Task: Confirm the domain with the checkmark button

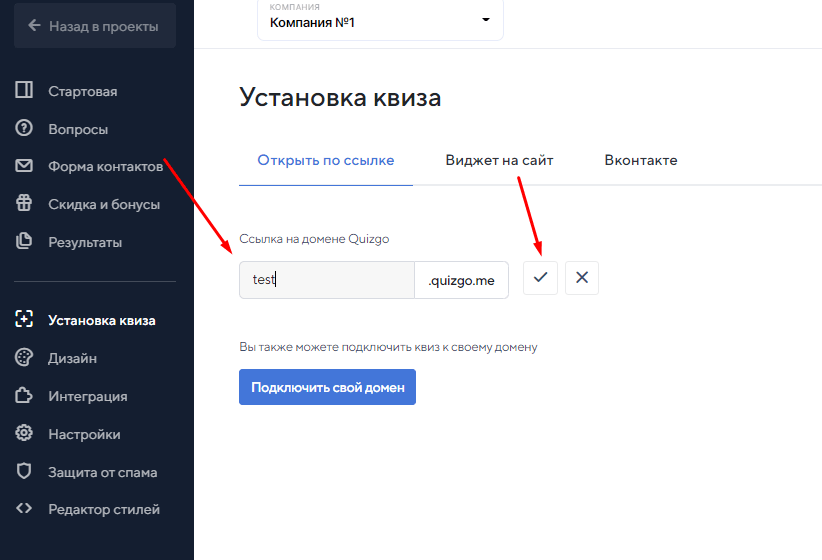Action: click(x=540, y=278)
